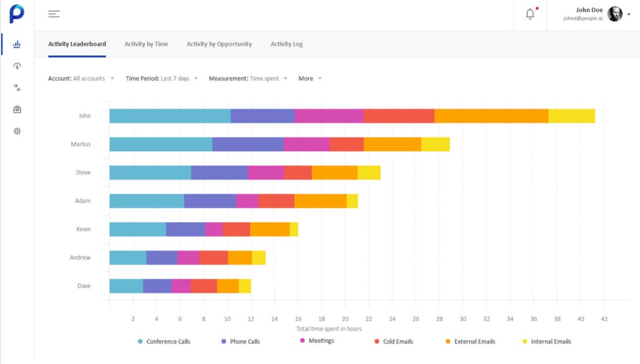
Task: Click the People.ai logo
Action: click(x=16, y=14)
